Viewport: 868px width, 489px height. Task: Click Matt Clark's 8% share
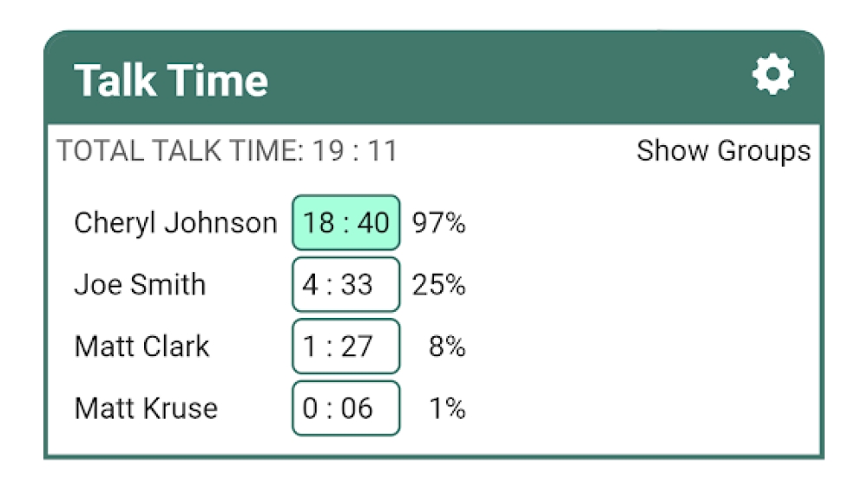(447, 347)
